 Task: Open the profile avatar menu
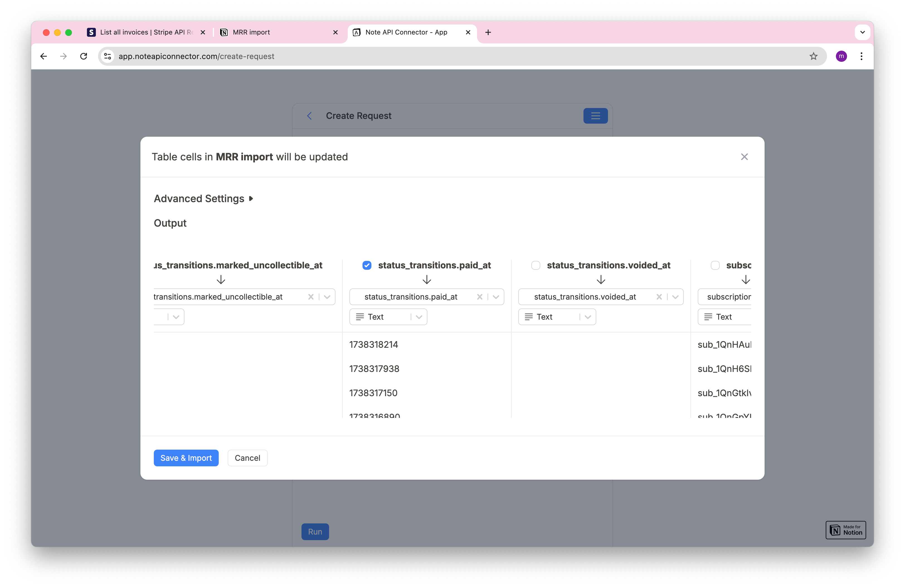tap(841, 56)
